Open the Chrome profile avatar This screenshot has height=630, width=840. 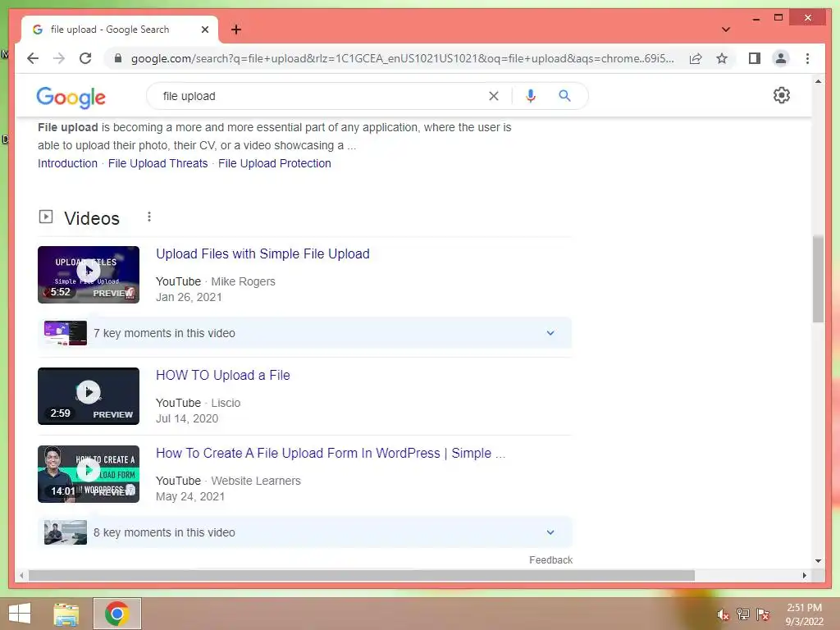coord(781,58)
